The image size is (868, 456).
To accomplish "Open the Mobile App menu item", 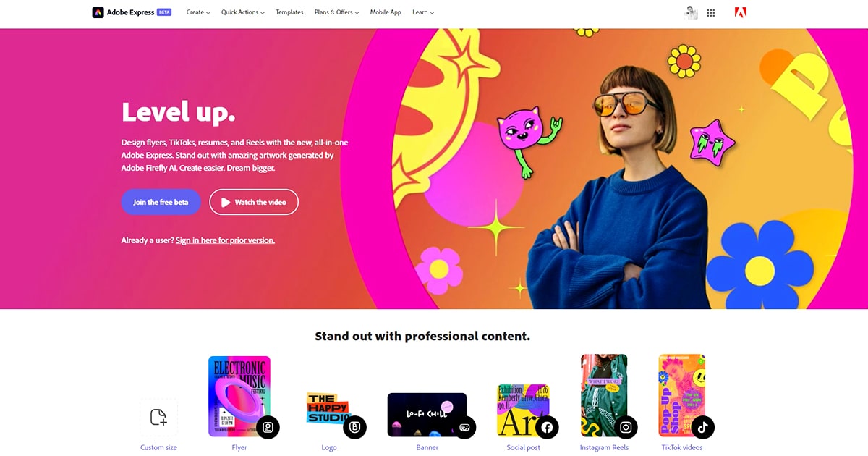I will pos(386,12).
